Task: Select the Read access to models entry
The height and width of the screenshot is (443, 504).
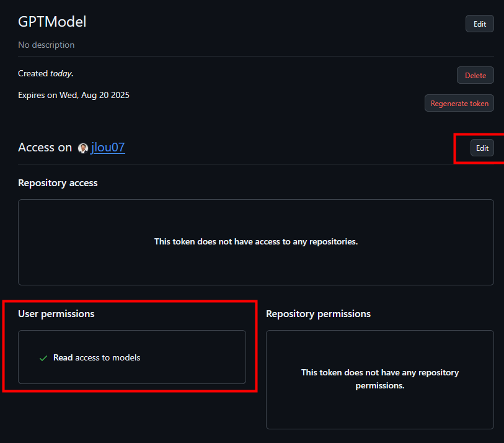Action: tap(97, 357)
